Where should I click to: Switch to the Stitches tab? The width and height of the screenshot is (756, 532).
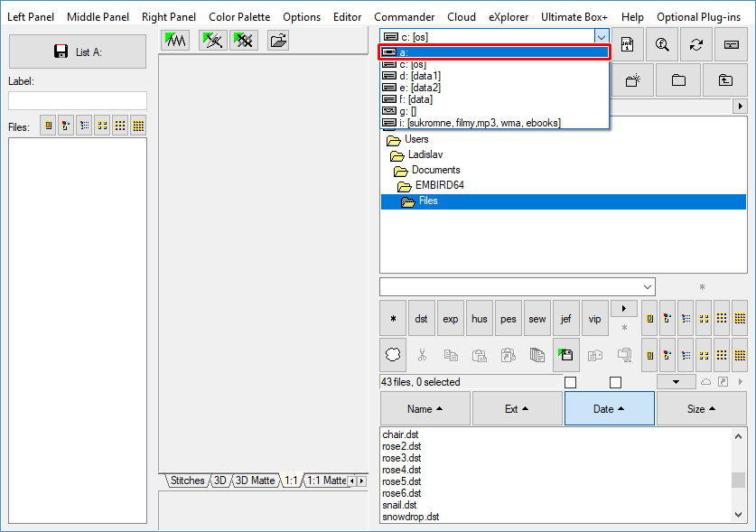coord(187,481)
